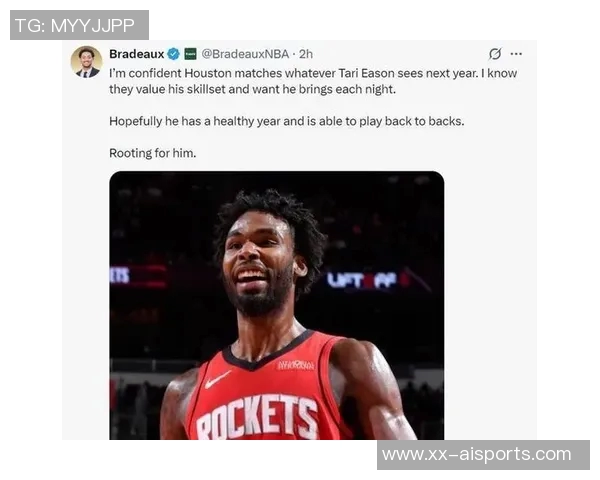Click the ROCKETS lettering on the jersey
600x480 pixels.
pos(257,418)
